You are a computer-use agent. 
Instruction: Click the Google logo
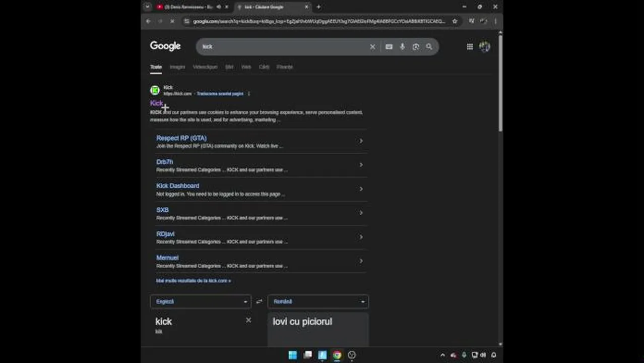(165, 46)
